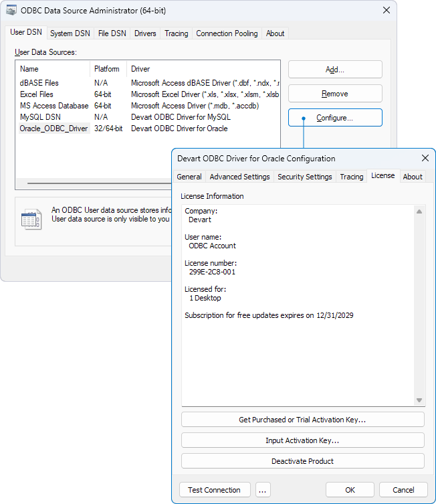Select the Oracle_ODBC_Driver data source
The image size is (436, 504).
click(x=148, y=129)
